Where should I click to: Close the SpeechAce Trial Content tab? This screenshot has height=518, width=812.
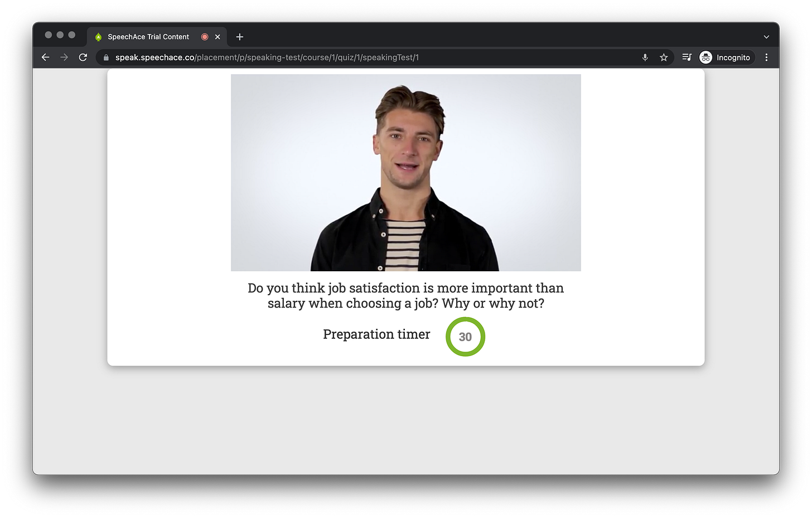pos(217,37)
